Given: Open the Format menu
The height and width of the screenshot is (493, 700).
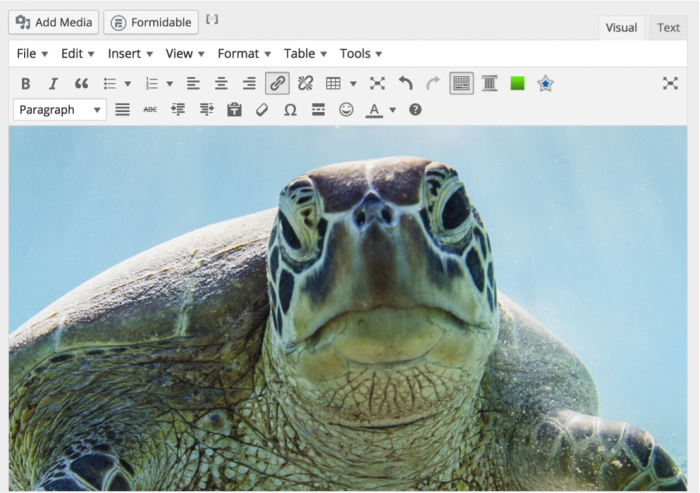Looking at the screenshot, I should coord(244,54).
